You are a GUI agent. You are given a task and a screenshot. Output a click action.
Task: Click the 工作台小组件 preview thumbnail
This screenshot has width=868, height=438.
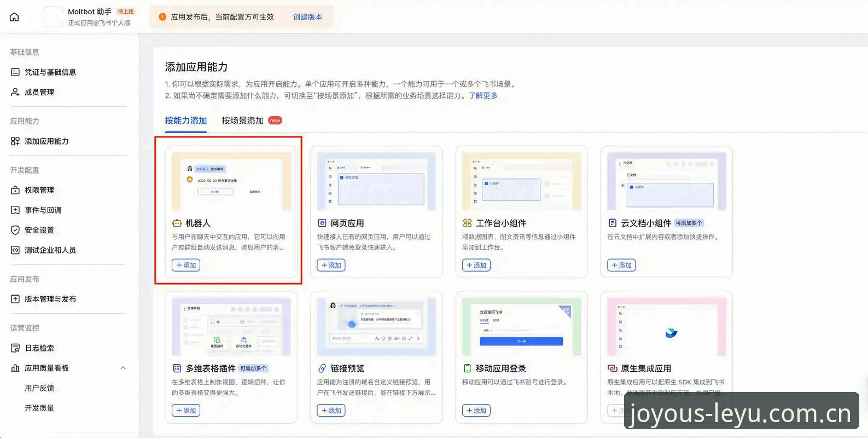coord(522,181)
